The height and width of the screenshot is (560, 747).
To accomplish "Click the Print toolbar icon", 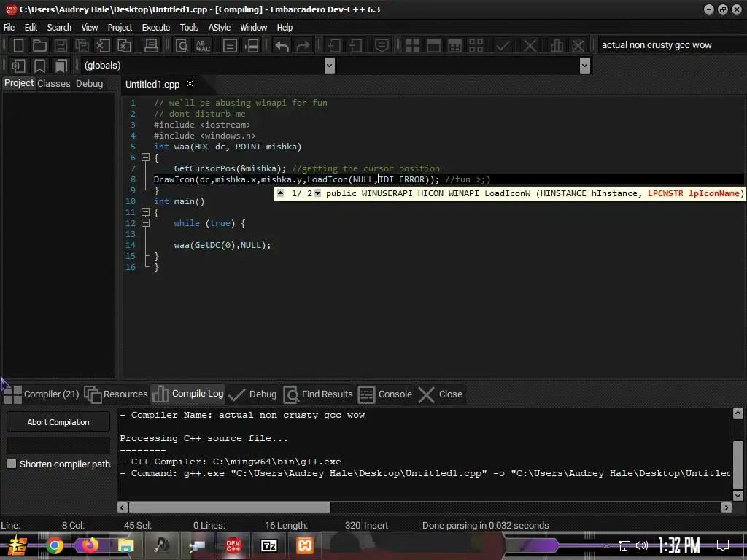I will point(151,45).
